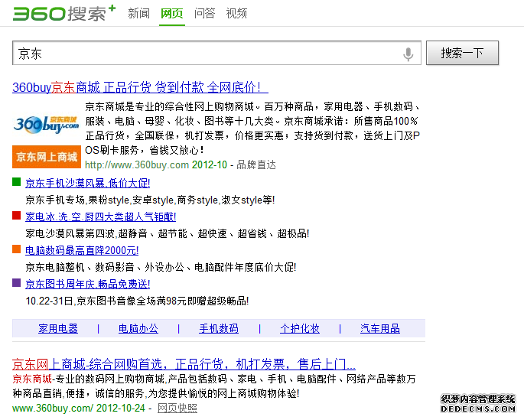This screenshot has width=524, height=420.
Task: Open the 手机数码 category link
Action: (219, 328)
